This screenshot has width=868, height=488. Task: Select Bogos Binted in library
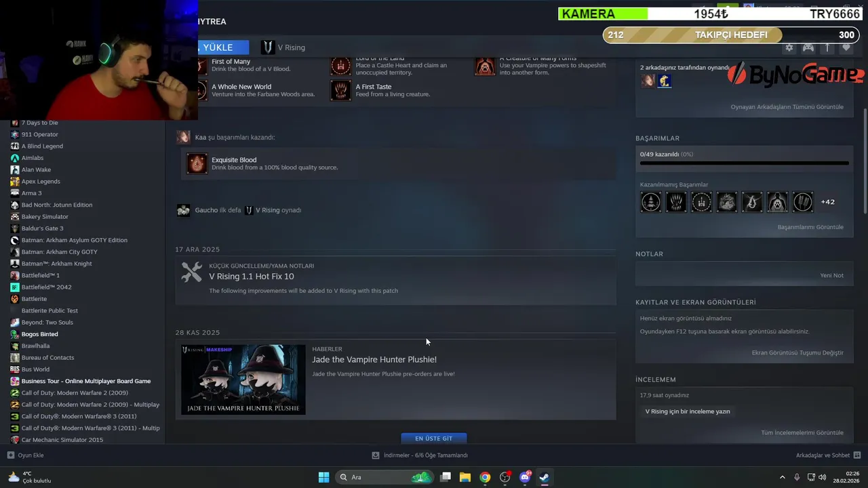[39, 334]
